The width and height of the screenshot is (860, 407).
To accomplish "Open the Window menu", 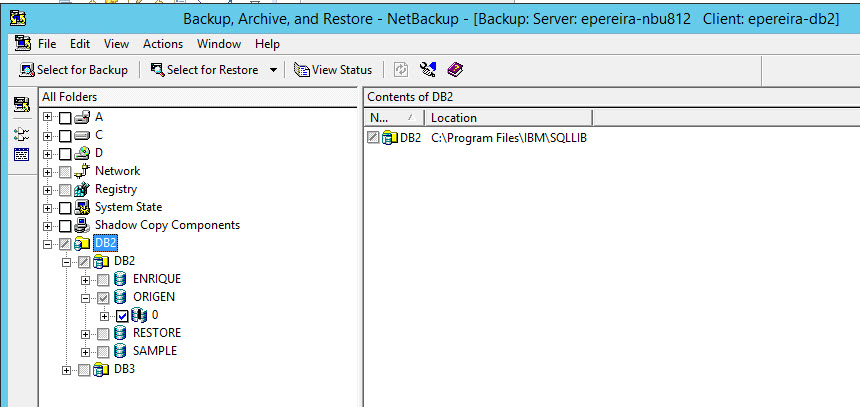I will (219, 44).
